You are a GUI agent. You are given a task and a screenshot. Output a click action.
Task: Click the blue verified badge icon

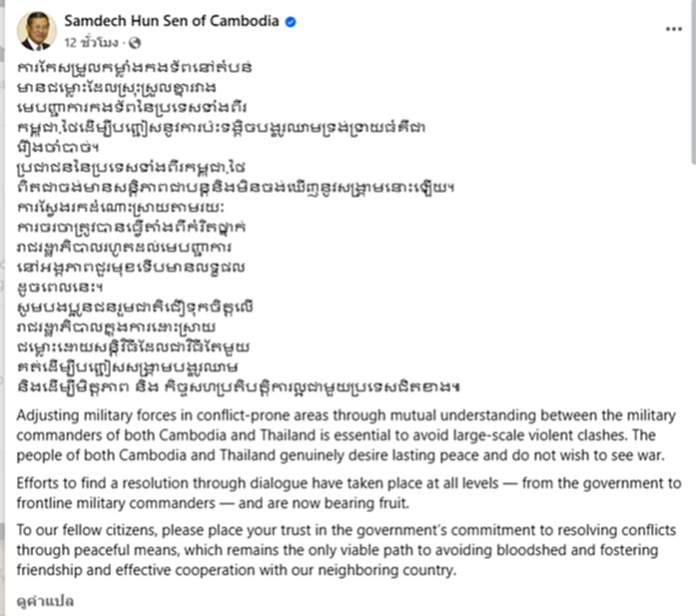pos(291,22)
